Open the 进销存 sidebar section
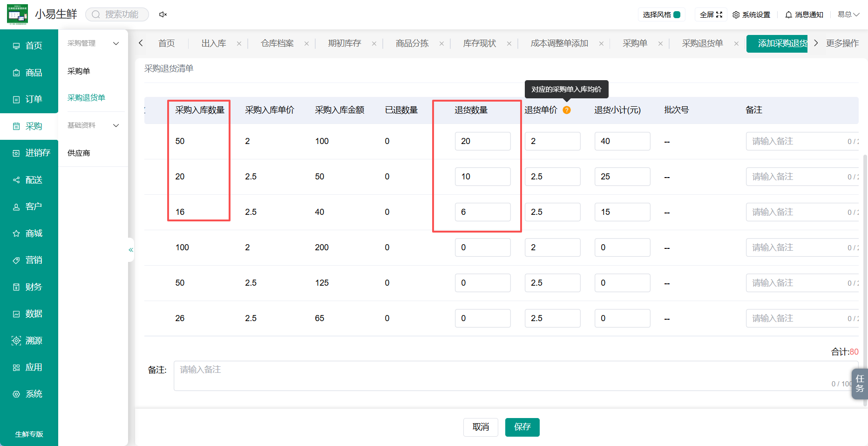This screenshot has width=868, height=446. point(29,153)
